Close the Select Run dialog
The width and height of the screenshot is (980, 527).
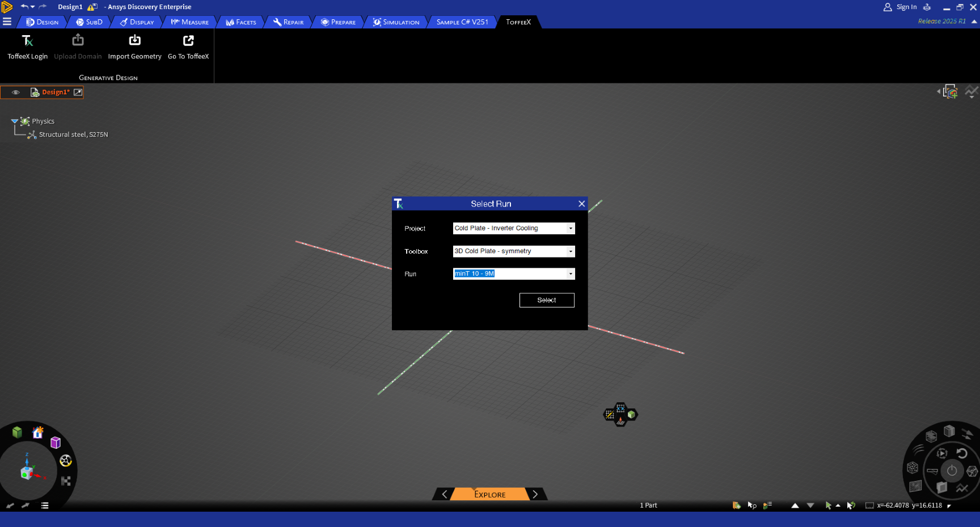click(x=581, y=204)
